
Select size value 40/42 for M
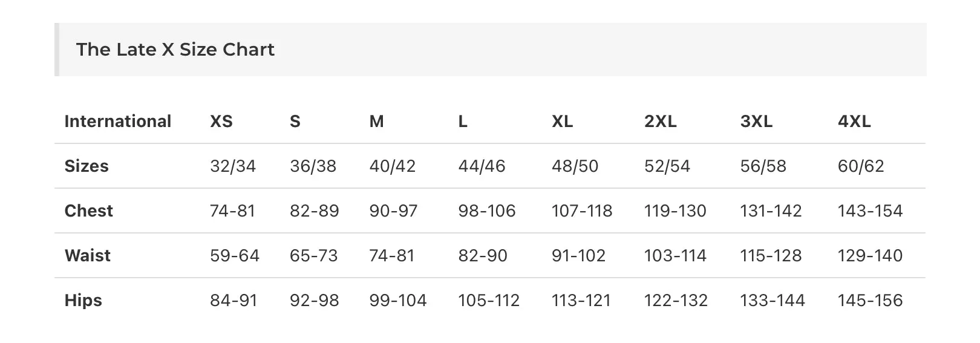pyautogui.click(x=393, y=166)
